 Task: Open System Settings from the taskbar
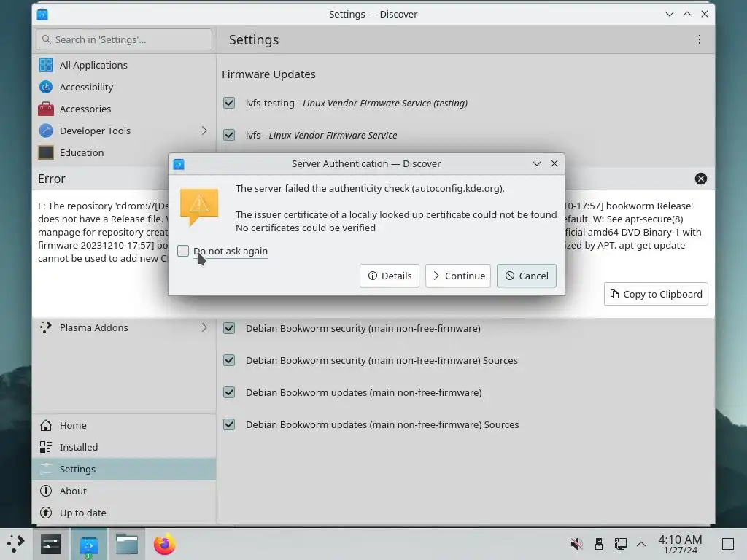[51, 544]
